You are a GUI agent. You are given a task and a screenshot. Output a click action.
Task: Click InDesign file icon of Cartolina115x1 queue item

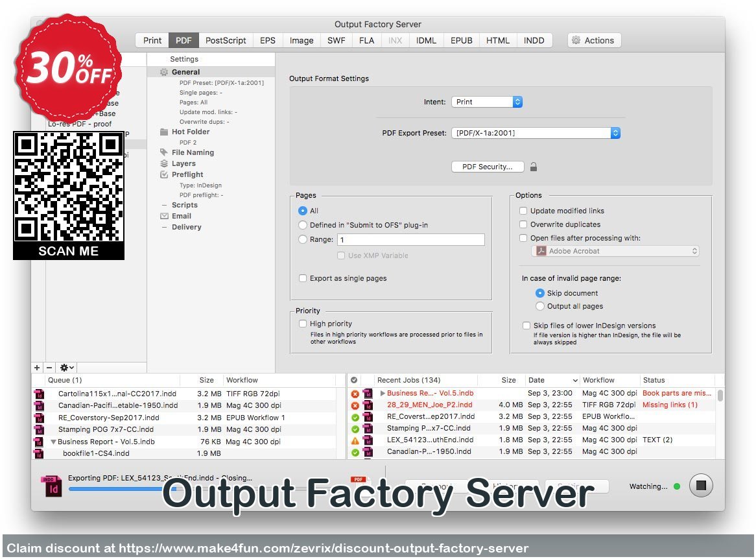coord(39,394)
